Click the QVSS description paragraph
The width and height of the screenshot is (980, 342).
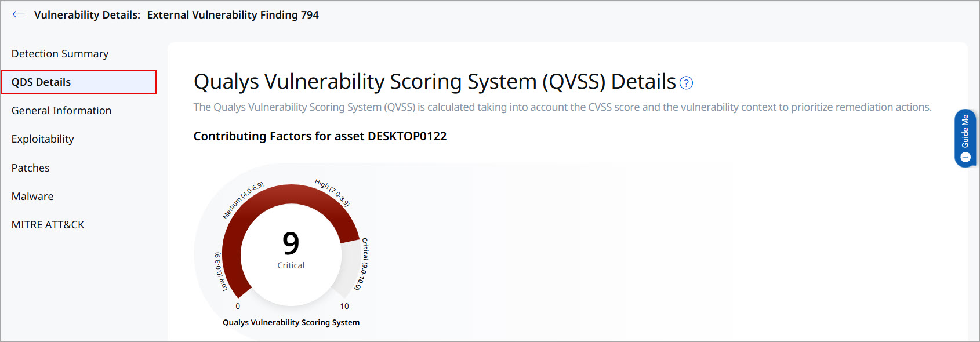(x=562, y=107)
